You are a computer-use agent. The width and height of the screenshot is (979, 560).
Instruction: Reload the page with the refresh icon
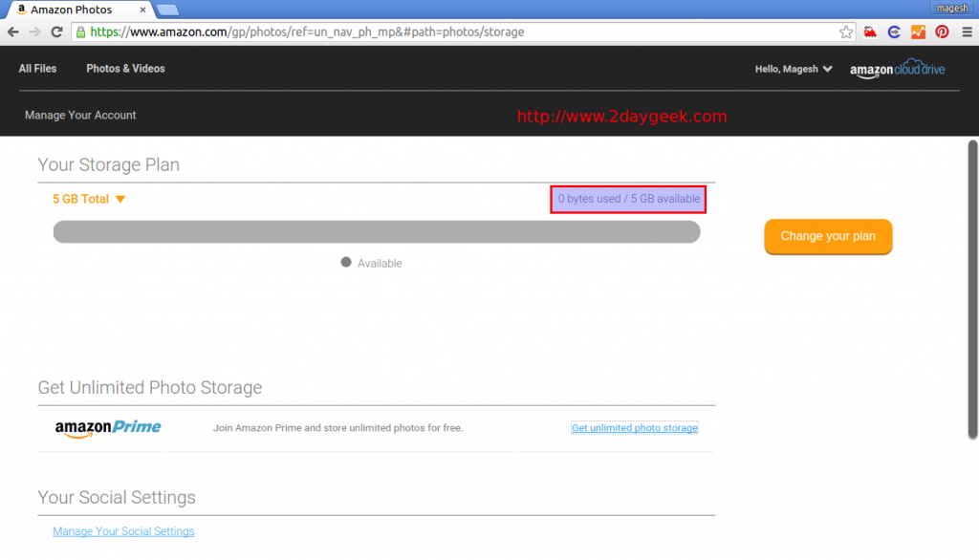pyautogui.click(x=56, y=32)
